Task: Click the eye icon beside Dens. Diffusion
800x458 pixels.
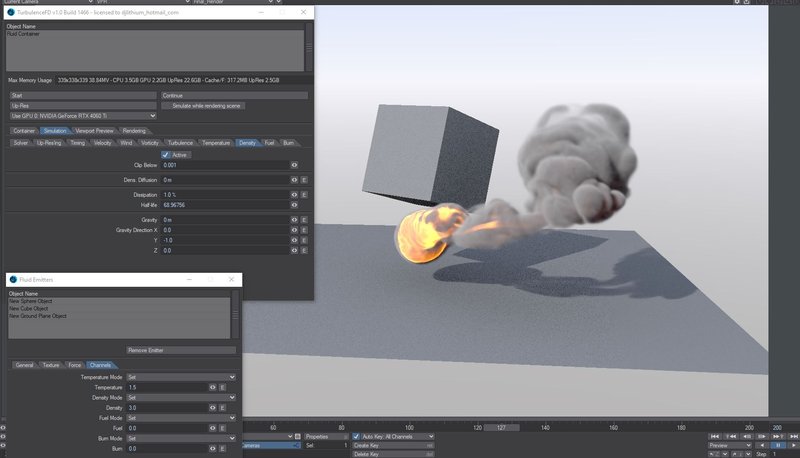Action: [294, 180]
